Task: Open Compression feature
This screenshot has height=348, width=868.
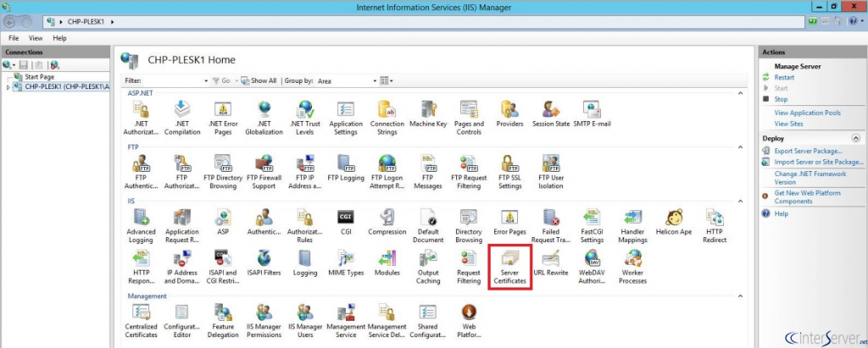Action: (387, 223)
